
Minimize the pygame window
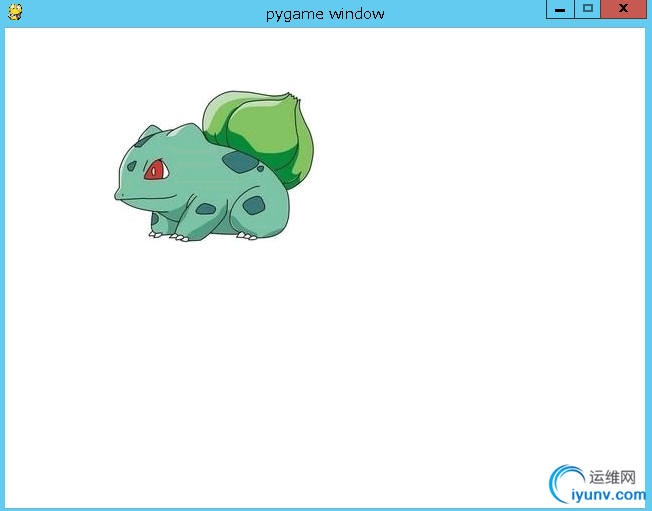pyautogui.click(x=560, y=9)
